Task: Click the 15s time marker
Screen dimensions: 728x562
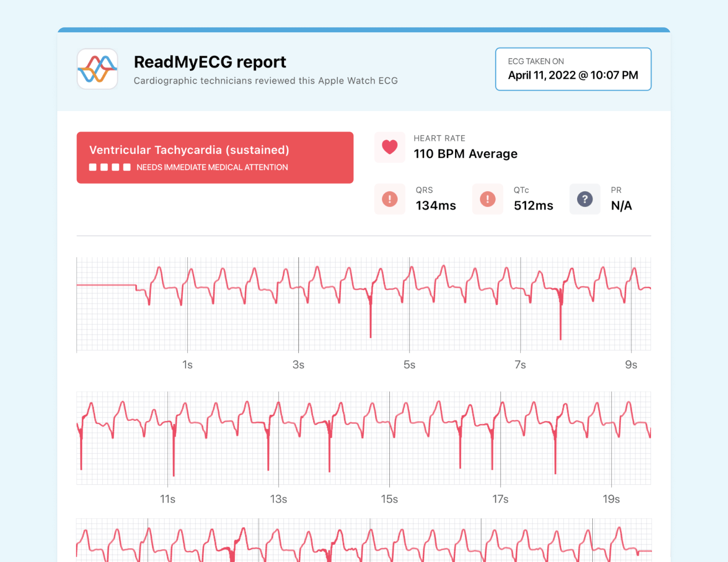Action: click(389, 499)
